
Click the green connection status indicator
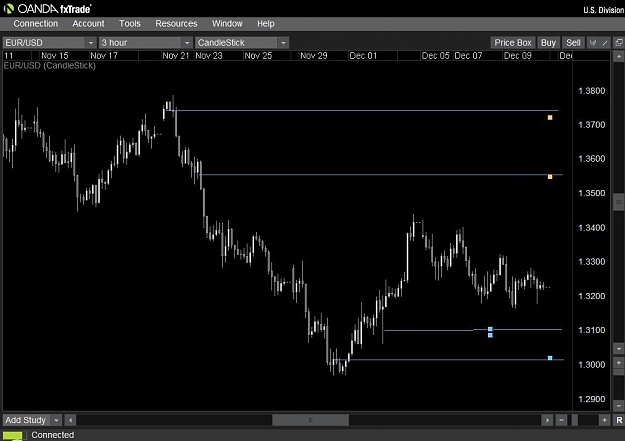pos(13,435)
